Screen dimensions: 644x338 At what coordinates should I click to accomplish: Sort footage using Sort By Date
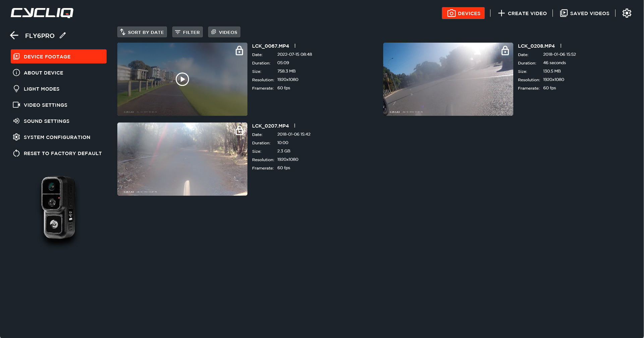[x=142, y=32]
